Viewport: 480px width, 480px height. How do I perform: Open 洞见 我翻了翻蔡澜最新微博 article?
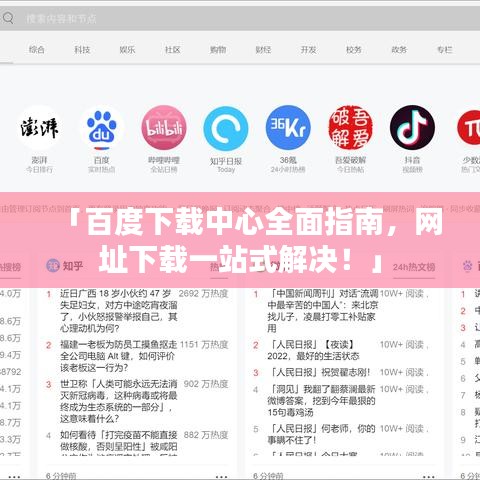coord(321,401)
